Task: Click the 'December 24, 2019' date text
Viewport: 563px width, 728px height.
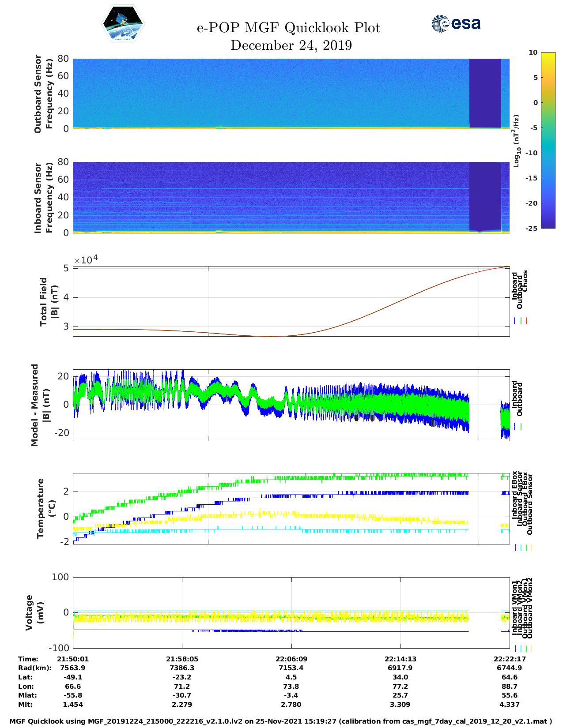Action: coord(291,45)
